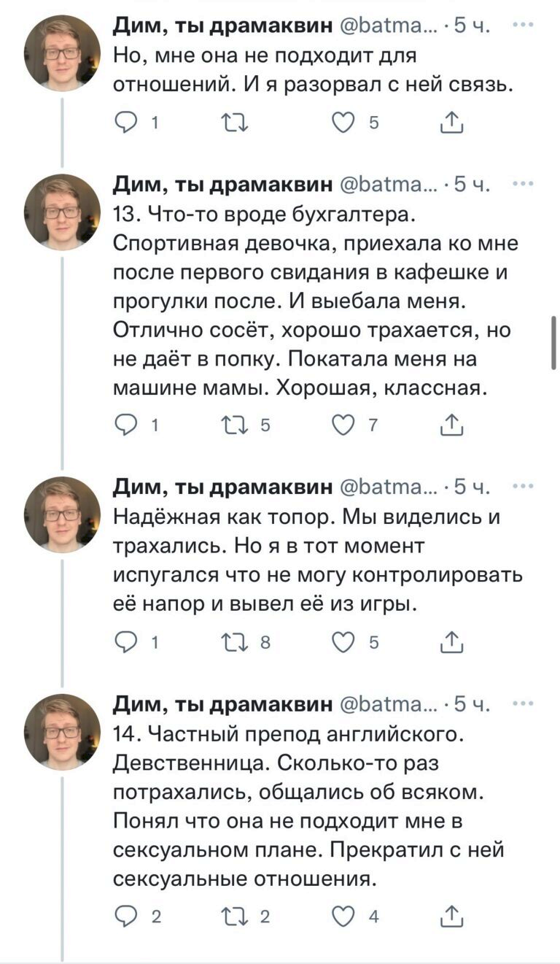Open more options on the tweet numbered 14

tap(522, 703)
